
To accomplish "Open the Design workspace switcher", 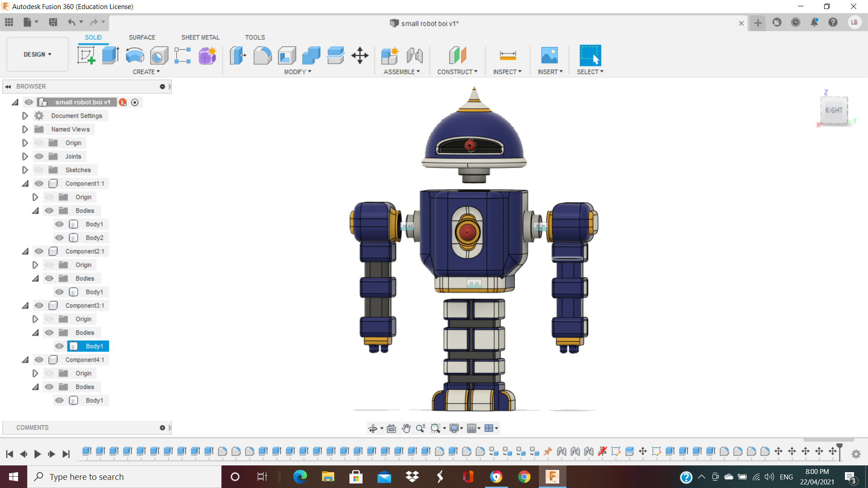I will 37,54.
